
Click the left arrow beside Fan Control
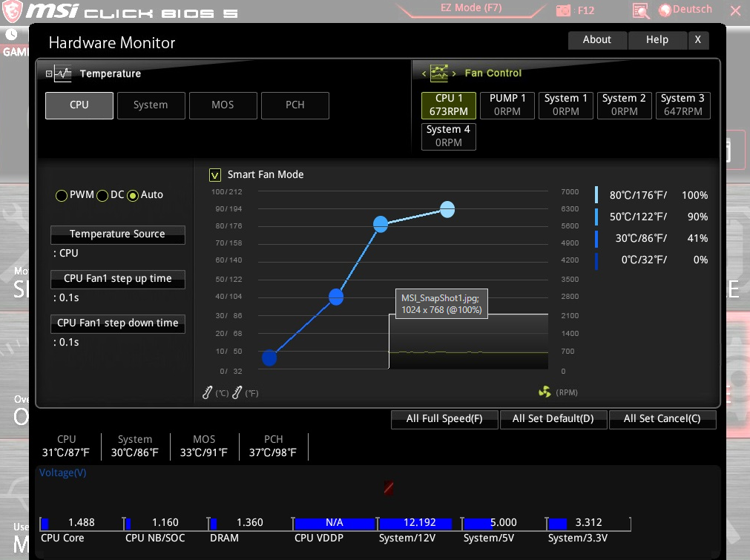424,73
